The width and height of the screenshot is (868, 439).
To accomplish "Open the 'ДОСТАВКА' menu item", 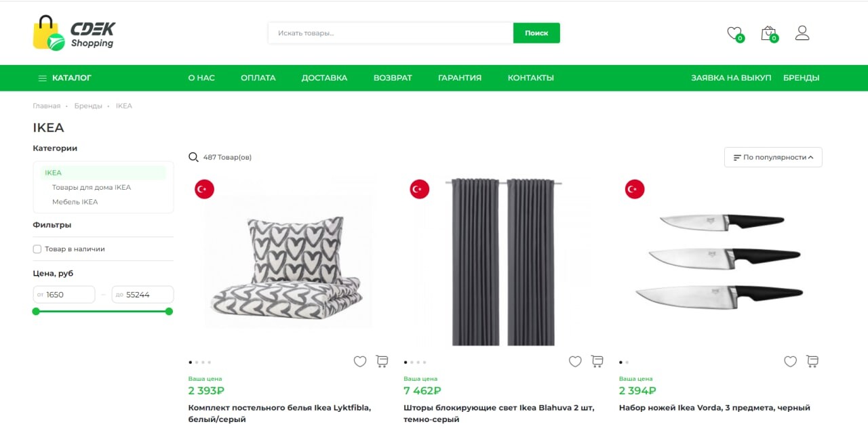I will pos(324,78).
